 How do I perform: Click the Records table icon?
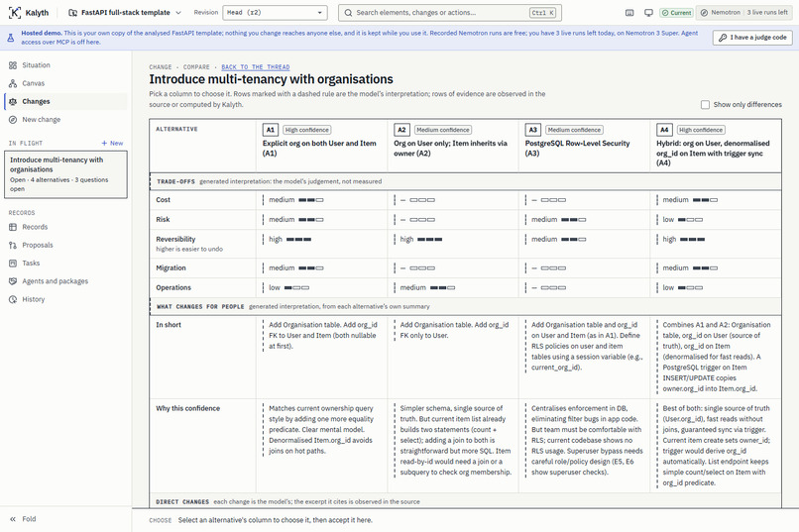point(13,227)
